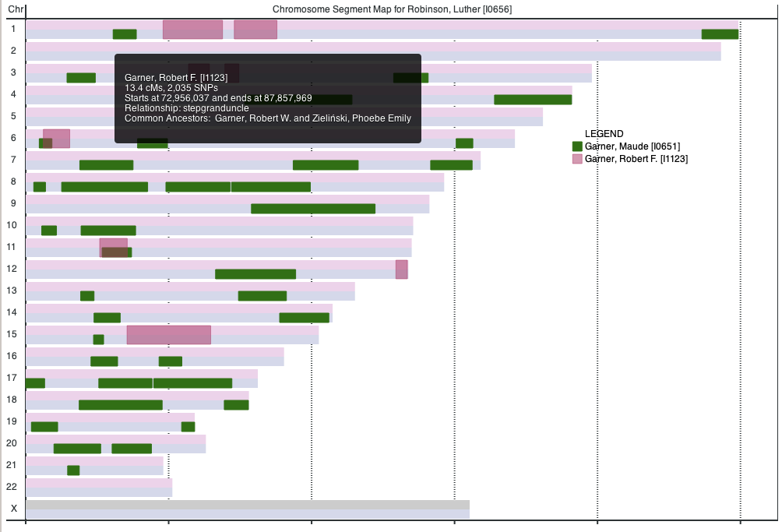Viewport: 782px width, 532px height.
Task: Click the 'Common Ancestors' tooltip line
Action: pyautogui.click(x=268, y=118)
